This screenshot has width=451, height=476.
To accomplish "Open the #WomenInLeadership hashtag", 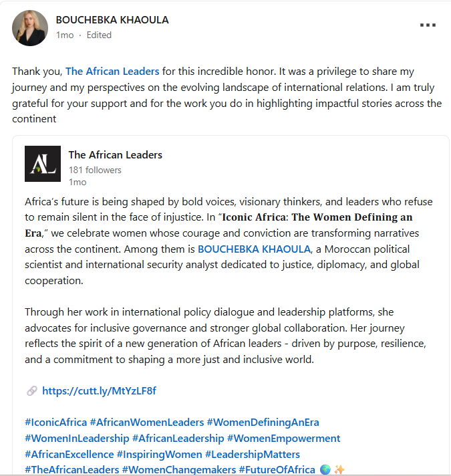I will point(77,439).
